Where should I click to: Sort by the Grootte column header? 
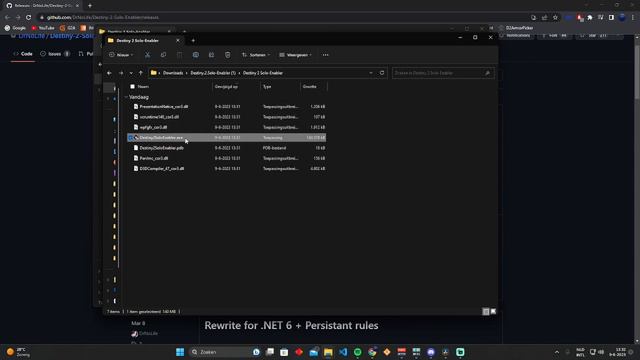(309, 87)
